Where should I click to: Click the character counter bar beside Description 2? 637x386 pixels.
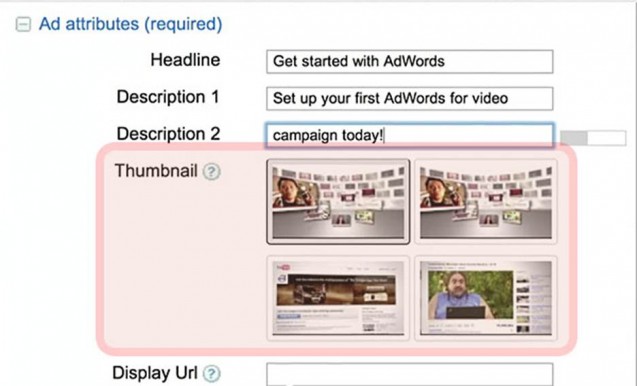(593, 138)
